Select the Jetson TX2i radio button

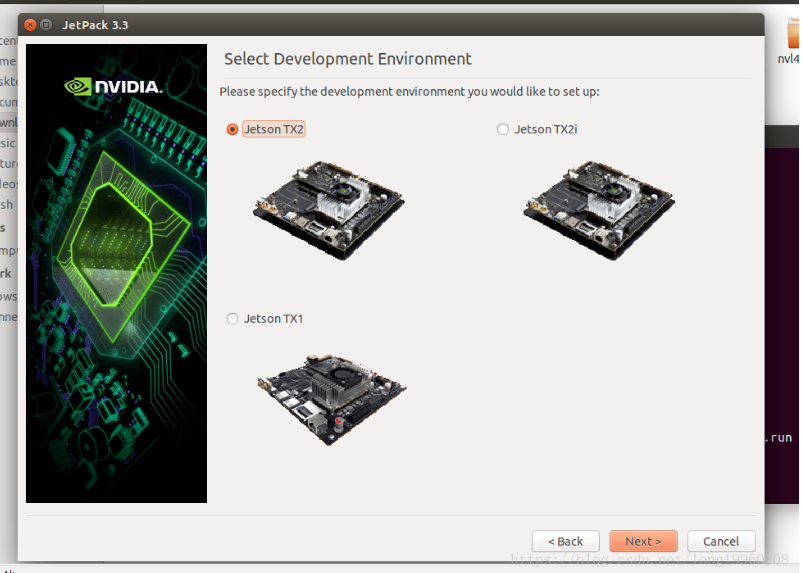(503, 129)
